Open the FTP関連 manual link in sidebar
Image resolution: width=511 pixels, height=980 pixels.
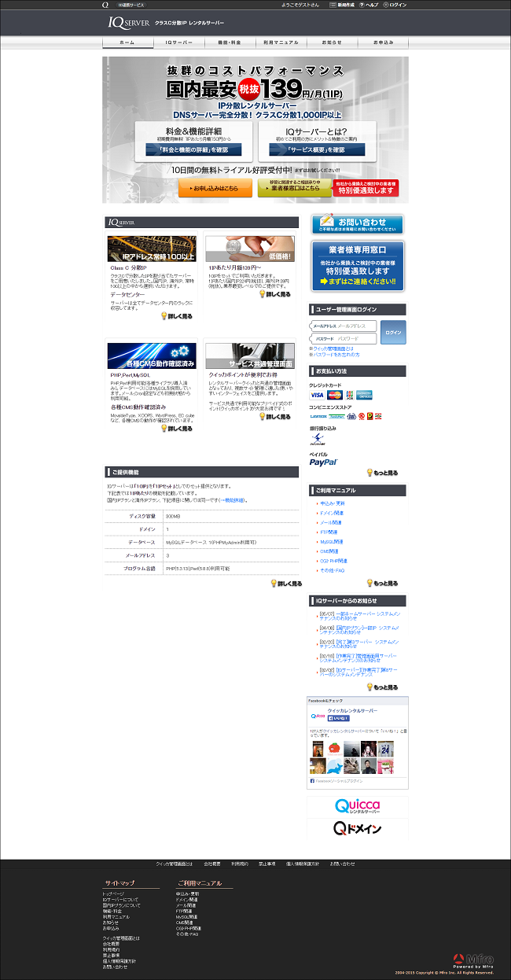(329, 532)
